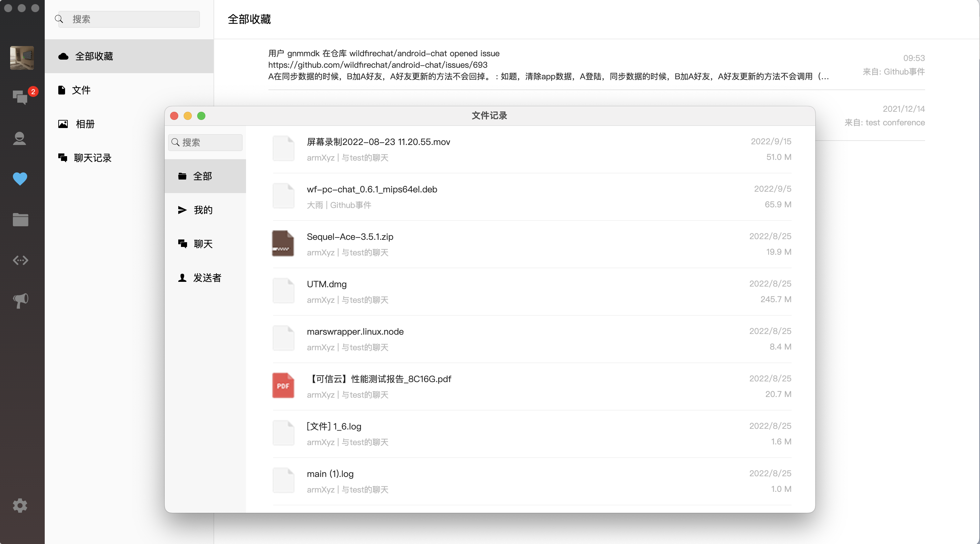980x544 pixels.
Task: Open the megaphone announcements icon
Action: click(x=20, y=300)
